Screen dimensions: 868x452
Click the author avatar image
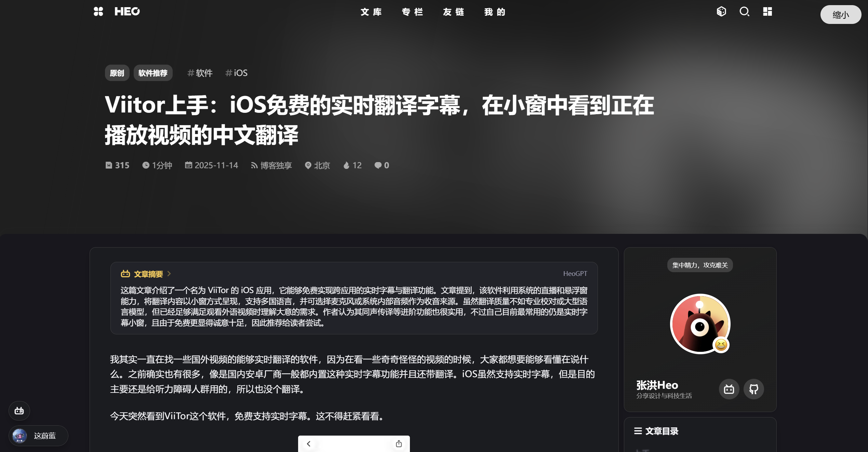700,323
